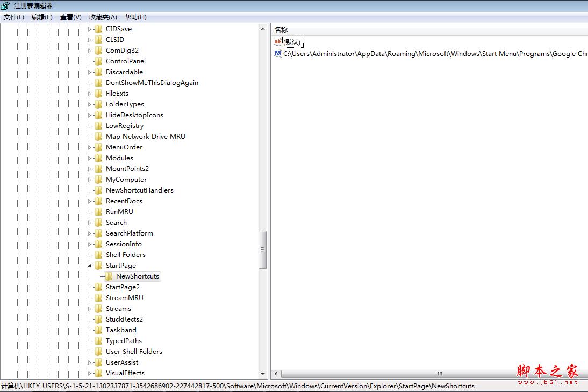Click the Registry Editor title bar icon

5,5
